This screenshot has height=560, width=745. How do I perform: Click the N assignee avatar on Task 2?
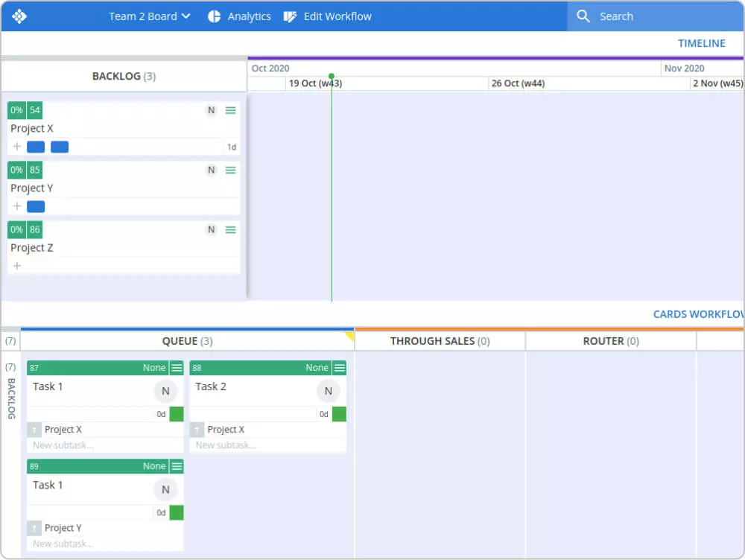328,391
